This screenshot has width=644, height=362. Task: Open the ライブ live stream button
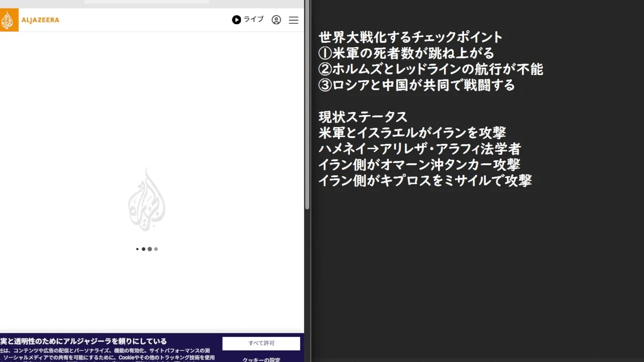click(248, 20)
